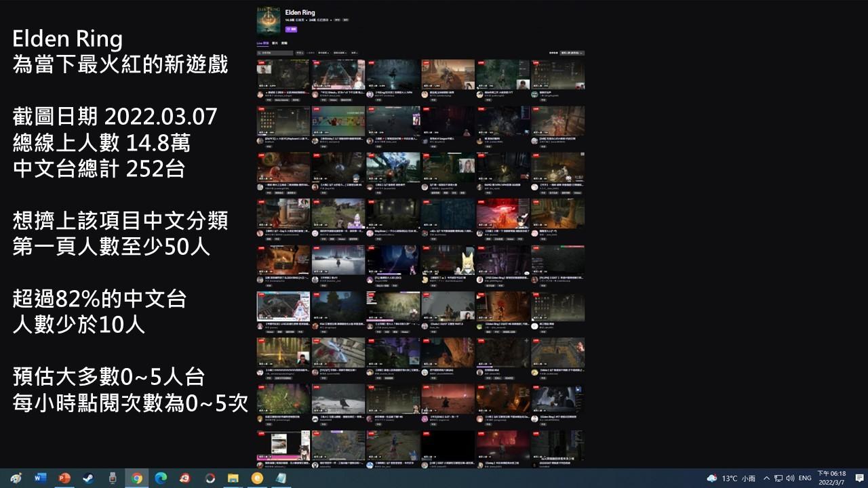Click the ring-shaped icon left of File Explorer
Screen dimensions: 868x488
pyautogui.click(x=210, y=479)
